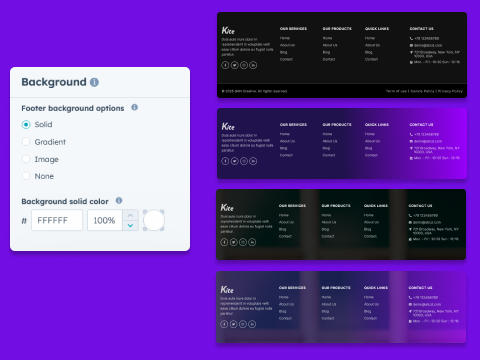Click Blog under Quick Links in purple image footer

point(368,311)
